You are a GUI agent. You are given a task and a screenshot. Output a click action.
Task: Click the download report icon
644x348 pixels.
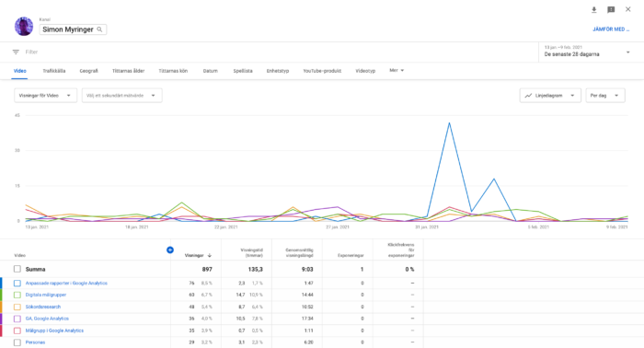pos(594,9)
